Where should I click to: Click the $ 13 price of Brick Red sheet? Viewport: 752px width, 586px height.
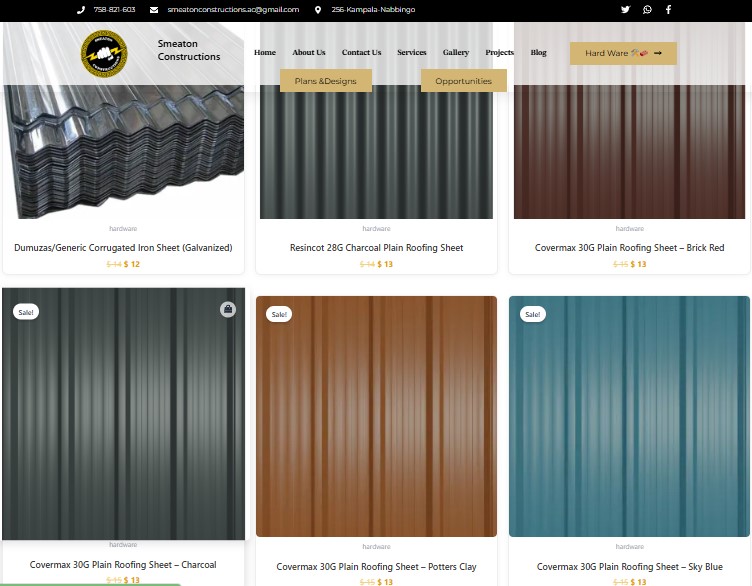click(638, 264)
